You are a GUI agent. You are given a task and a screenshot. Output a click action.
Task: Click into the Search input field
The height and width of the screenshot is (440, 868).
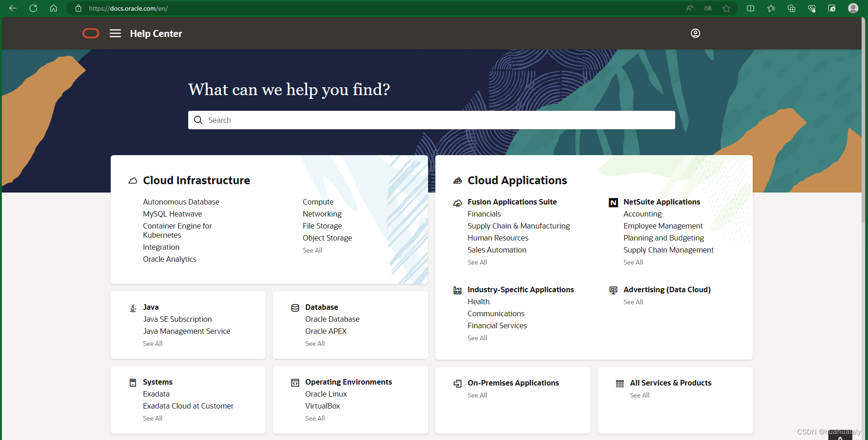(x=432, y=120)
